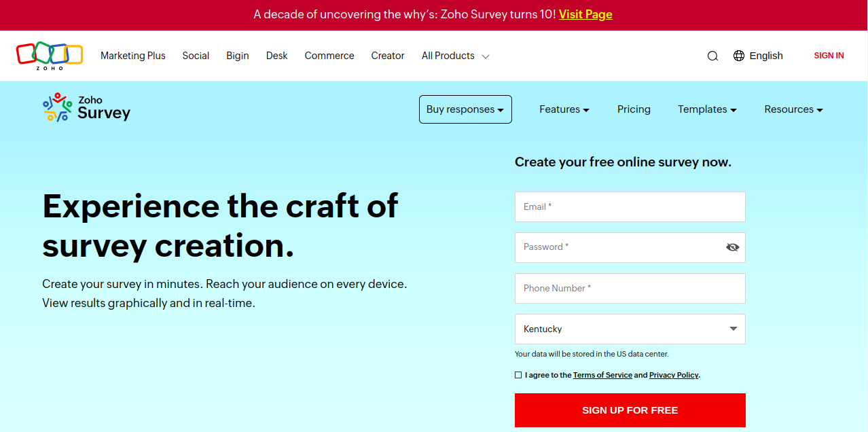The image size is (868, 432).
Task: Expand the All Products dropdown
Action: [455, 56]
